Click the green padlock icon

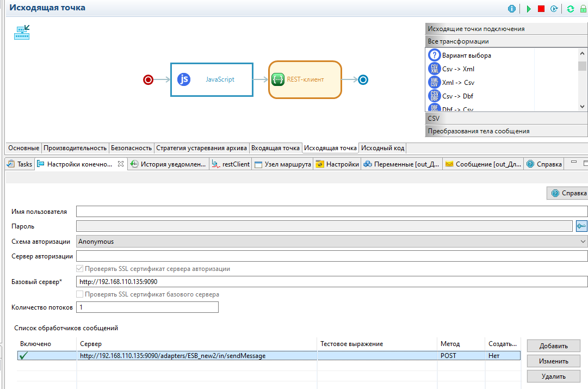pyautogui.click(x=583, y=9)
